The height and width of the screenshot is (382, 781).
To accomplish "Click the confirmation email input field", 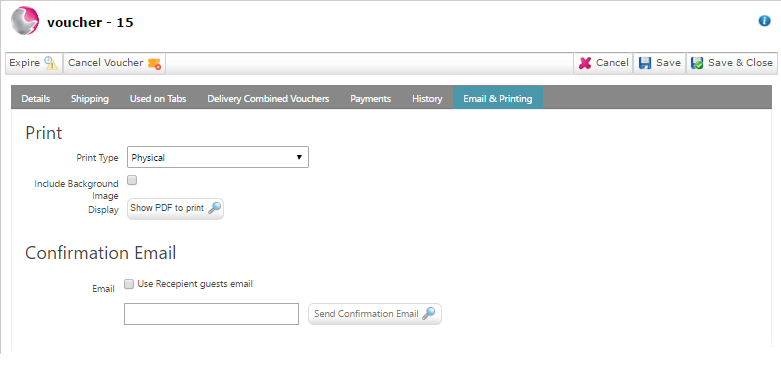I will click(211, 314).
